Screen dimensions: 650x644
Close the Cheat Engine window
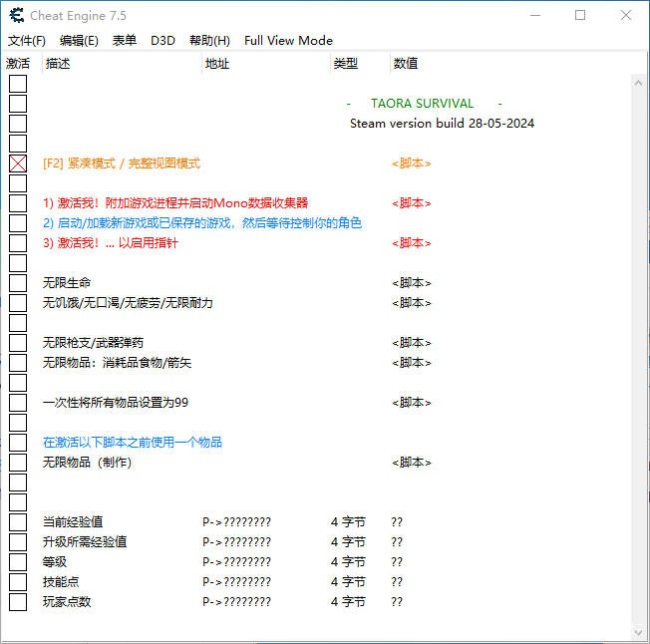(x=626, y=15)
